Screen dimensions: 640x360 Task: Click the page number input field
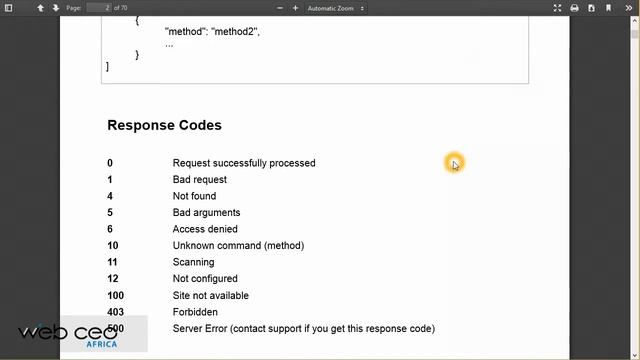(x=99, y=8)
